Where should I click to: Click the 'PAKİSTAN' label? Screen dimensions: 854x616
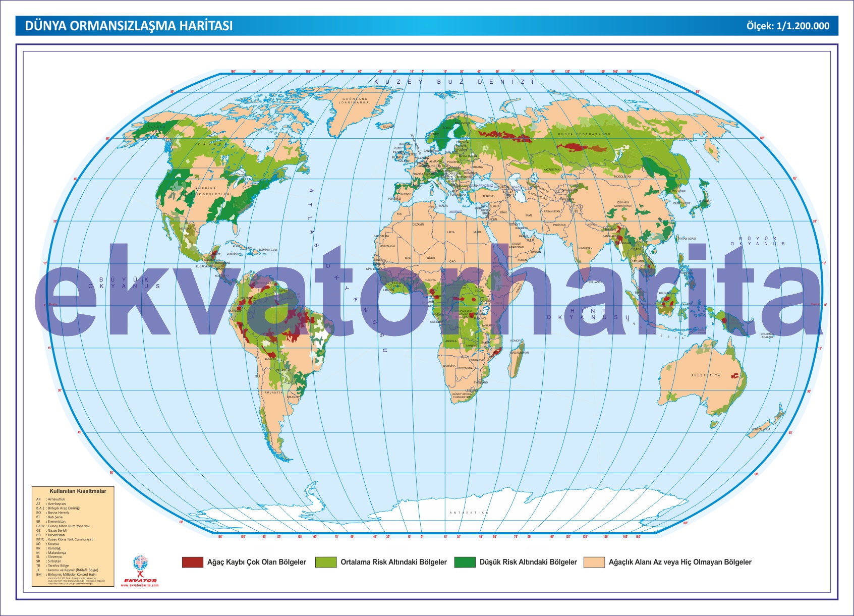point(559,225)
